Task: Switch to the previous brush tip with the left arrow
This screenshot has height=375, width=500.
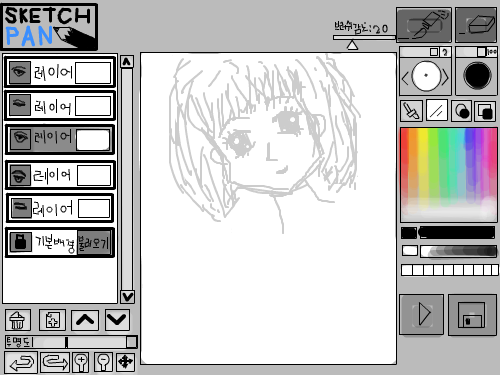Action: [x=405, y=79]
